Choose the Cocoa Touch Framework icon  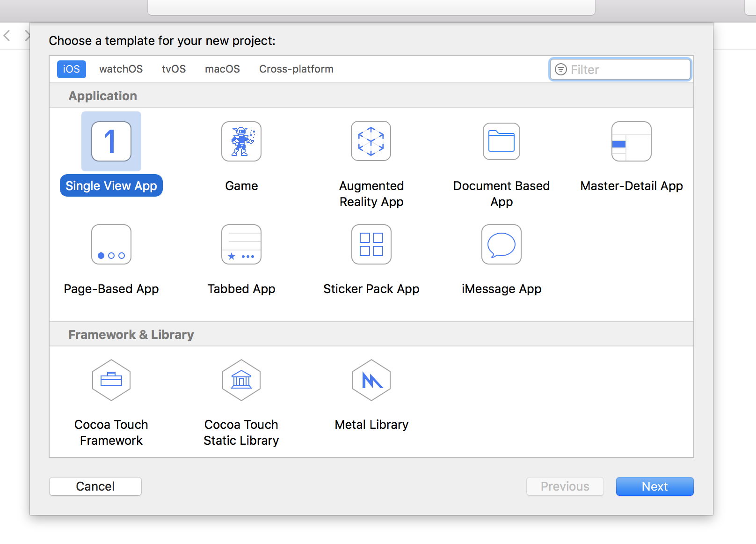click(111, 380)
